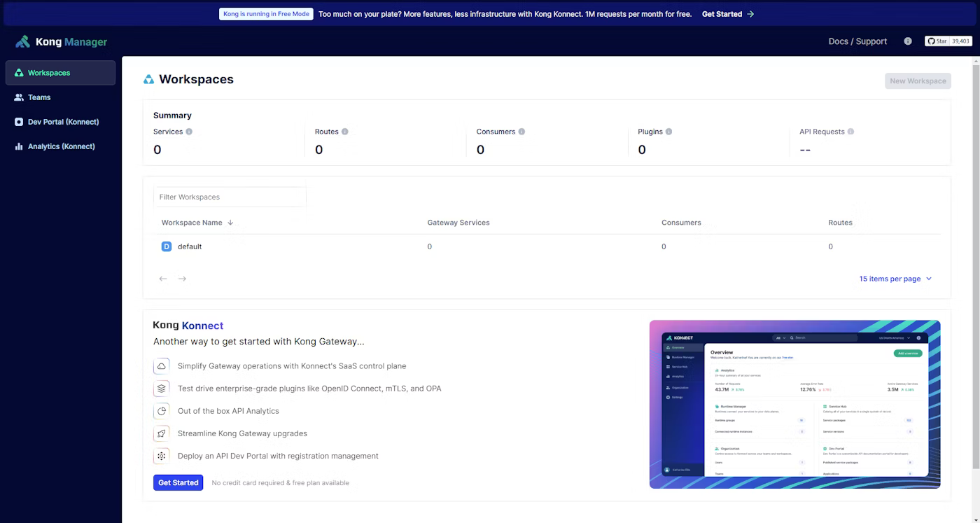Select Analytics (Konnect) in sidebar

(x=61, y=146)
